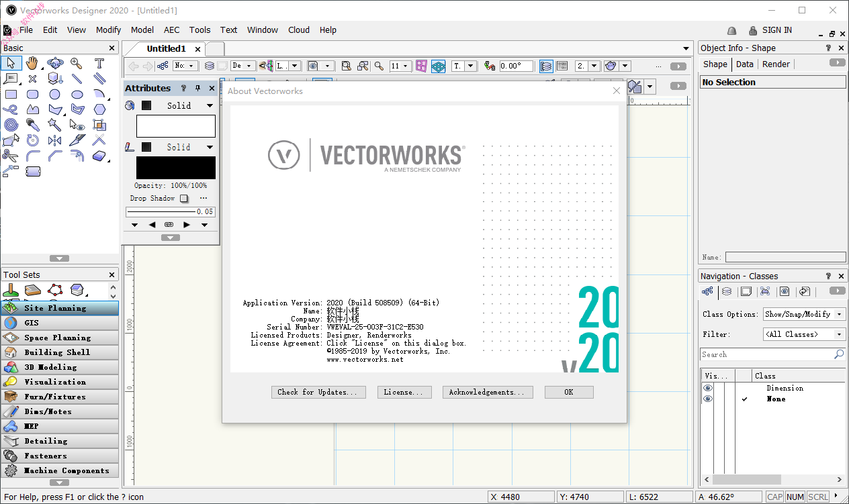Toggle visibility eye for None class

pos(708,399)
